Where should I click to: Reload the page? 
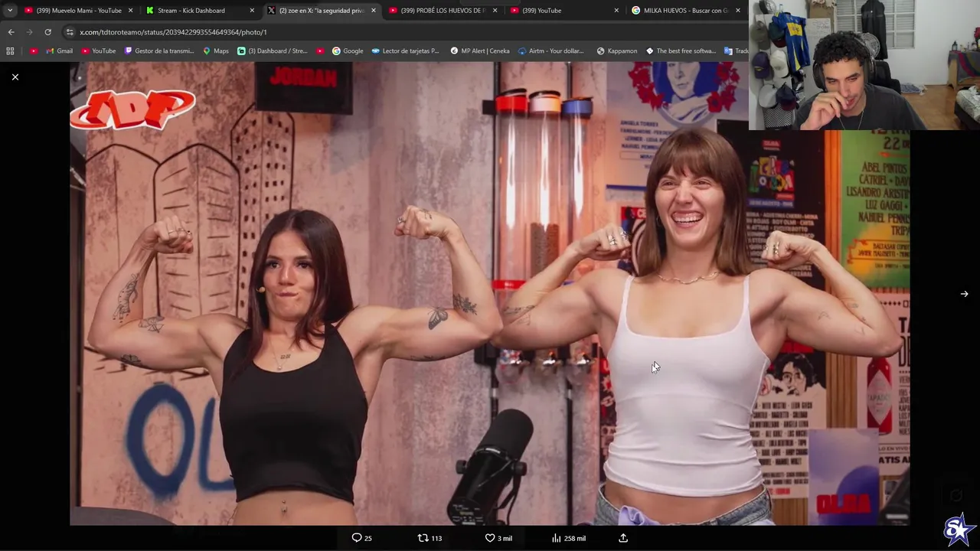pyautogui.click(x=47, y=32)
